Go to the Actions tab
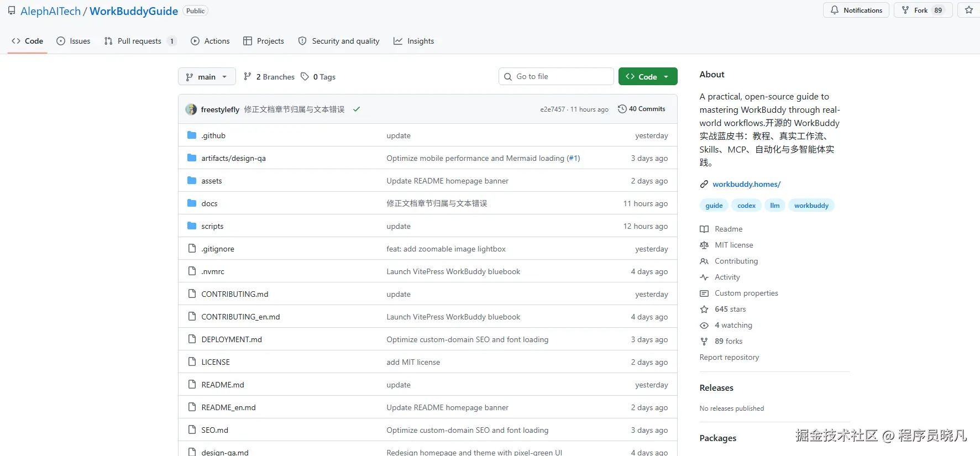Screen dimensions: 980x456 click(x=210, y=41)
